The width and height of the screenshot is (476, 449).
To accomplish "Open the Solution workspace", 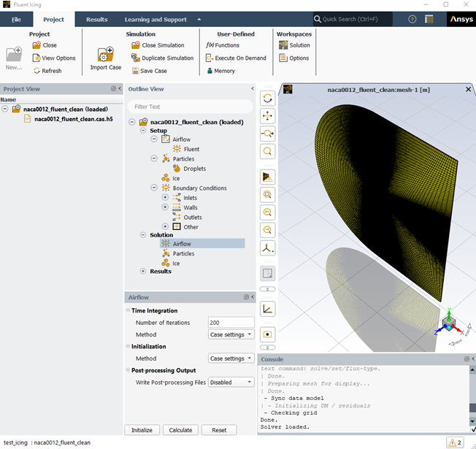I will click(294, 45).
